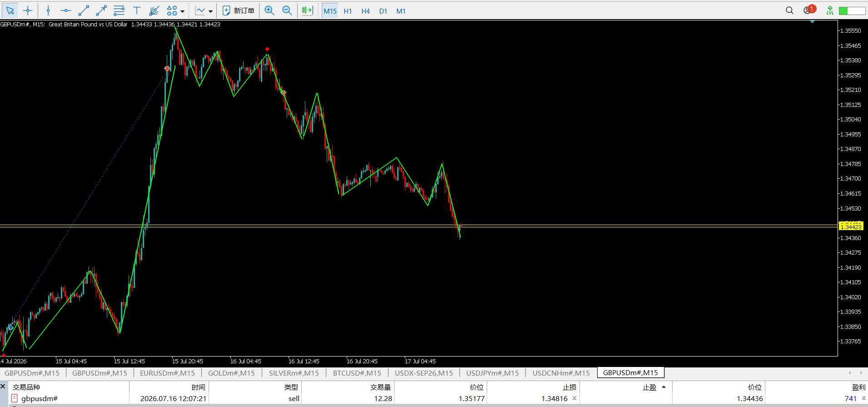Toggle chart auto-scroll to latest bar
Viewport: 868px width, 407px height.
(x=308, y=10)
